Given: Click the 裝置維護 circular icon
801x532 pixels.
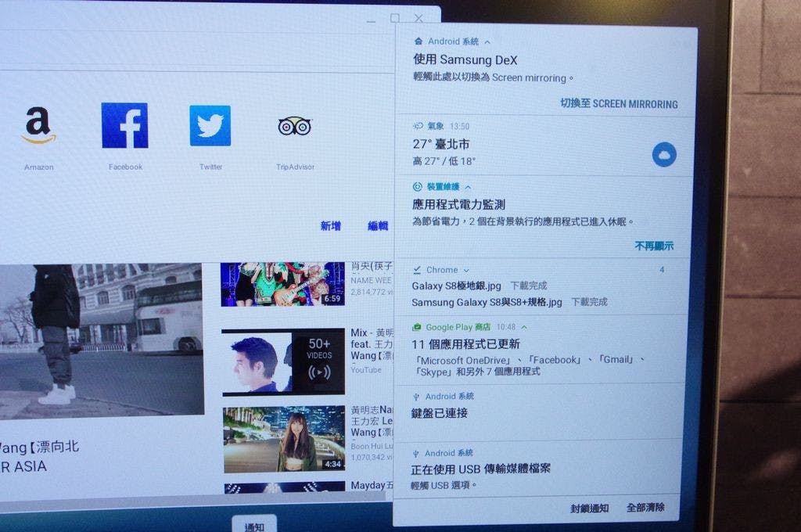Looking at the screenshot, I should pyautogui.click(x=418, y=186).
